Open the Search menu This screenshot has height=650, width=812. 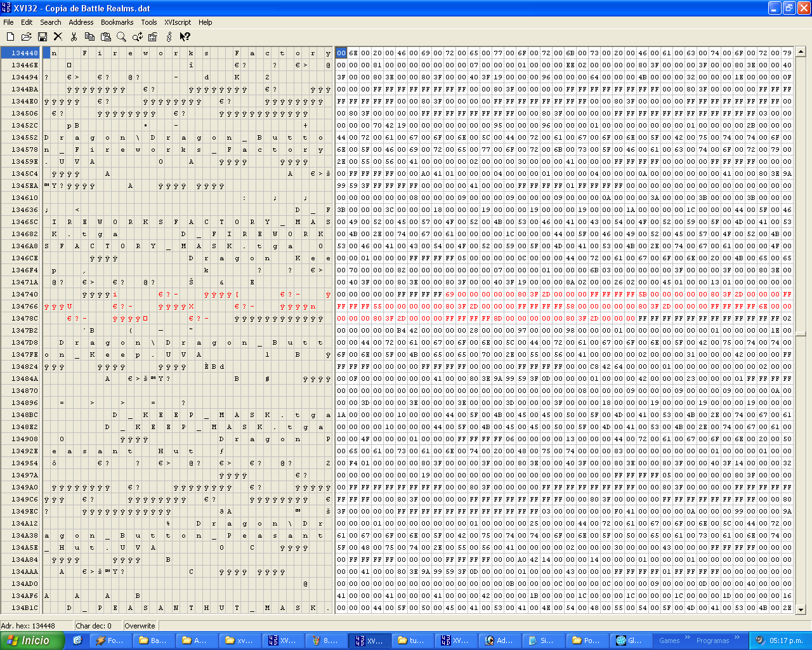51,22
